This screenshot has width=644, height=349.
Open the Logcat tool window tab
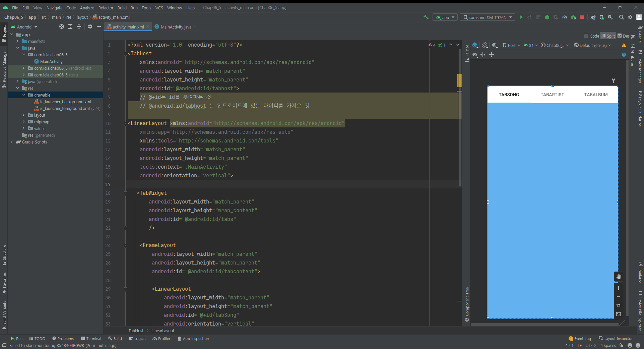click(137, 339)
